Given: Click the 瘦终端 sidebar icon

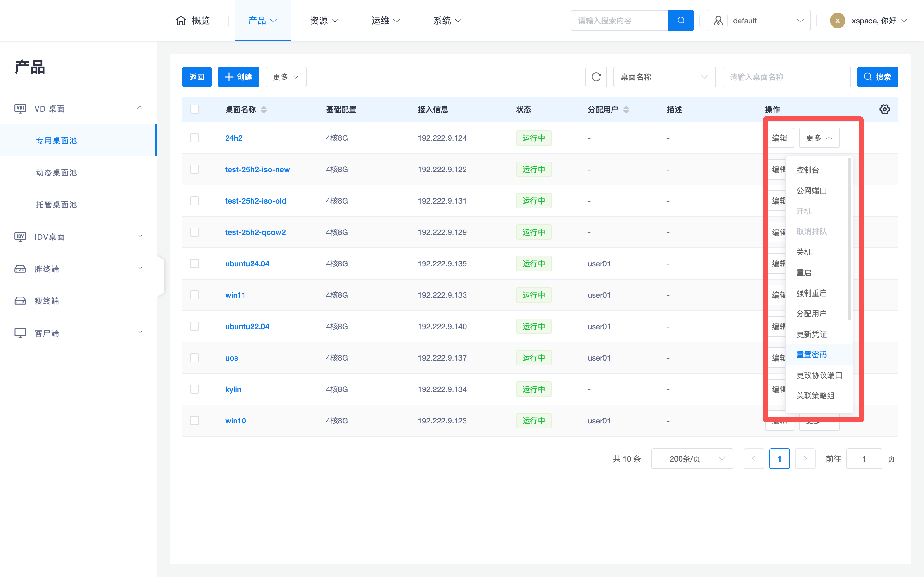Looking at the screenshot, I should 20,301.
